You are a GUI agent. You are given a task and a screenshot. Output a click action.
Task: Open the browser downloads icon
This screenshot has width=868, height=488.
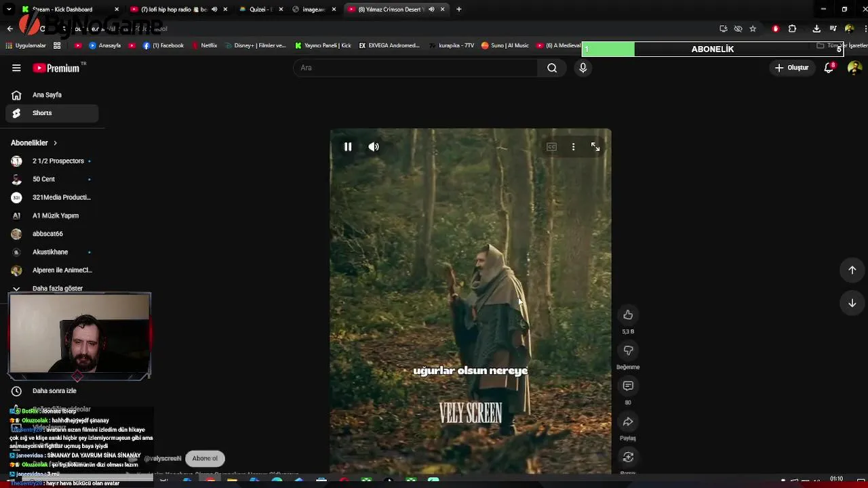coord(816,28)
